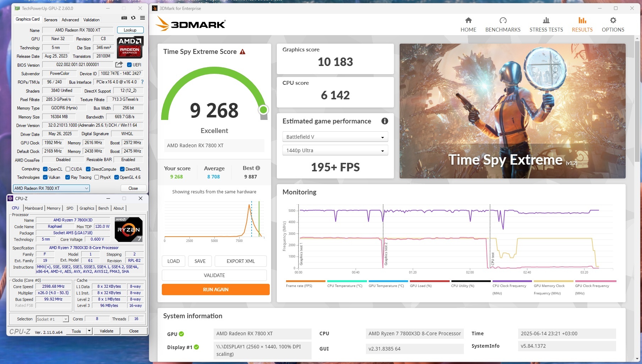The width and height of the screenshot is (642, 364).
Task: Click 3DMark title bar app icon
Action: pyautogui.click(x=155, y=8)
